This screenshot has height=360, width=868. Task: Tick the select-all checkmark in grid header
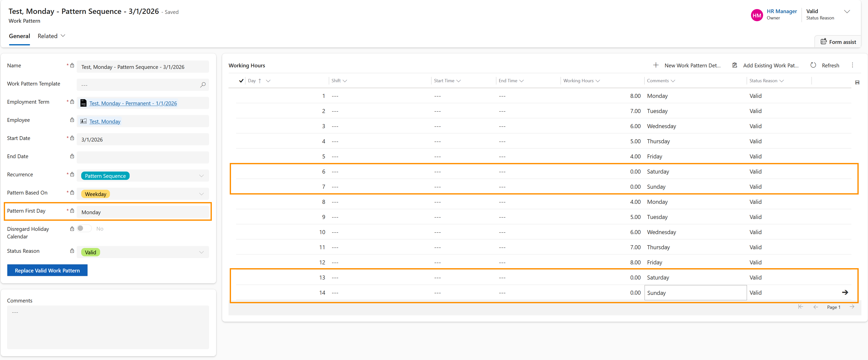click(241, 81)
